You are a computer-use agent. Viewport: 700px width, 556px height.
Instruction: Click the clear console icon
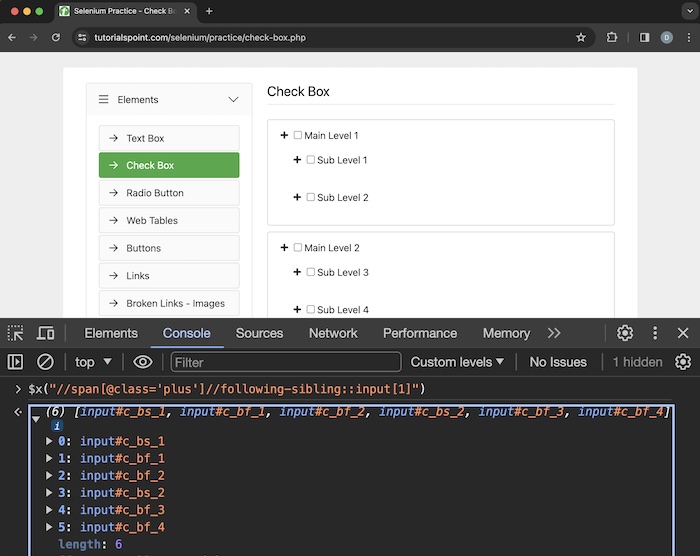click(45, 362)
